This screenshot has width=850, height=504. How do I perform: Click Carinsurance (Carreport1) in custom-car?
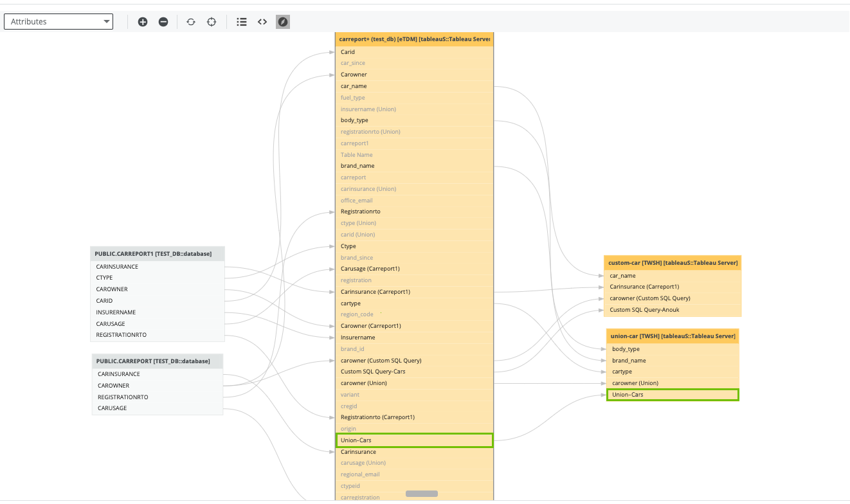[673, 287]
